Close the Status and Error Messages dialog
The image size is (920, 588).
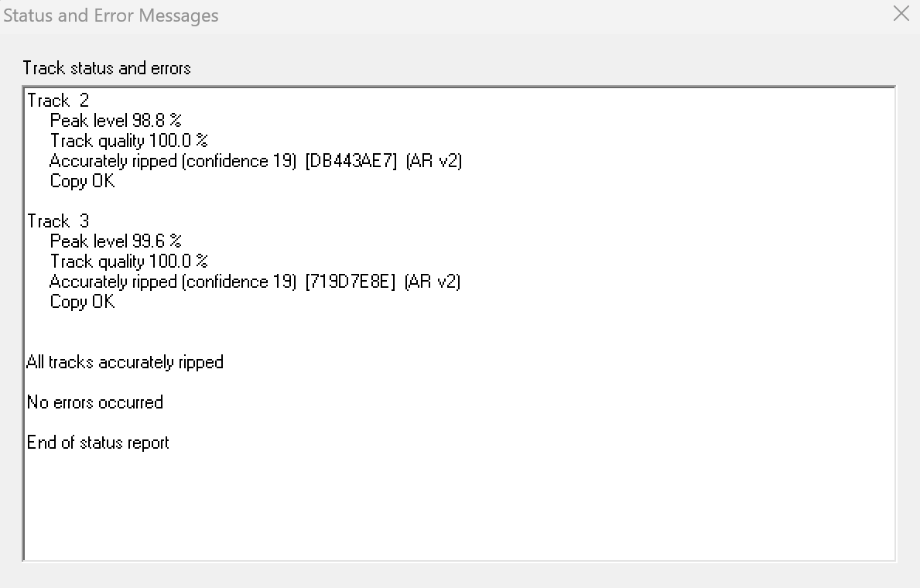click(901, 14)
